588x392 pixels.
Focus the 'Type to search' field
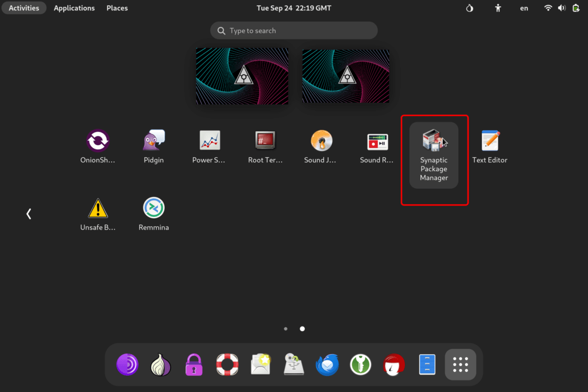point(294,30)
